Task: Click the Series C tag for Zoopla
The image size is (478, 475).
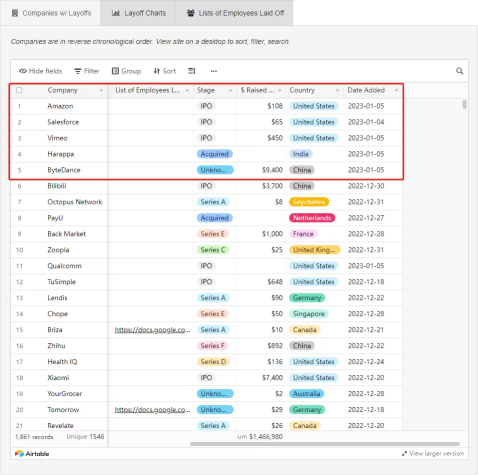Action: tap(213, 250)
